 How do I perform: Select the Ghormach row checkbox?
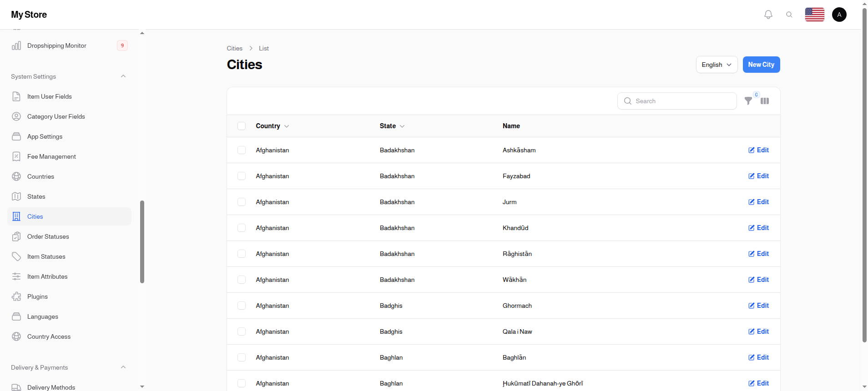coord(242,306)
